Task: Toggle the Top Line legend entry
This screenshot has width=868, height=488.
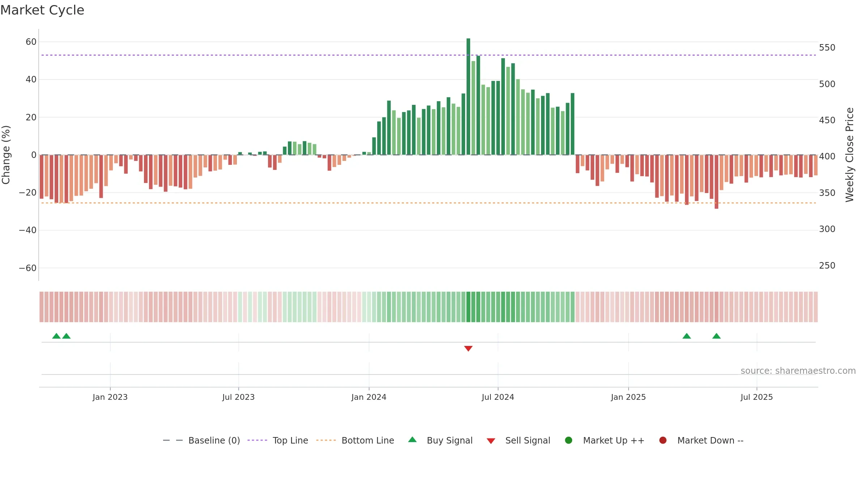Action: [x=278, y=440]
